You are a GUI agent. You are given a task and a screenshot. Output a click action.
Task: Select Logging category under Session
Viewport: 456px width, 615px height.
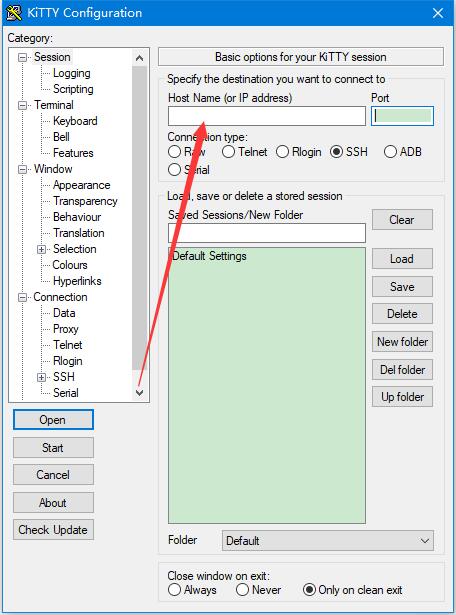coord(71,73)
